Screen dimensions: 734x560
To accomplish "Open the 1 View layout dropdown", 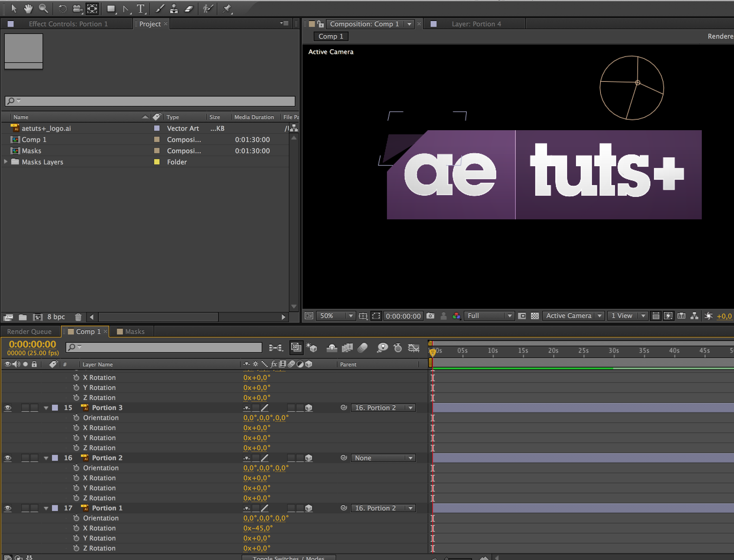I will pos(627,316).
